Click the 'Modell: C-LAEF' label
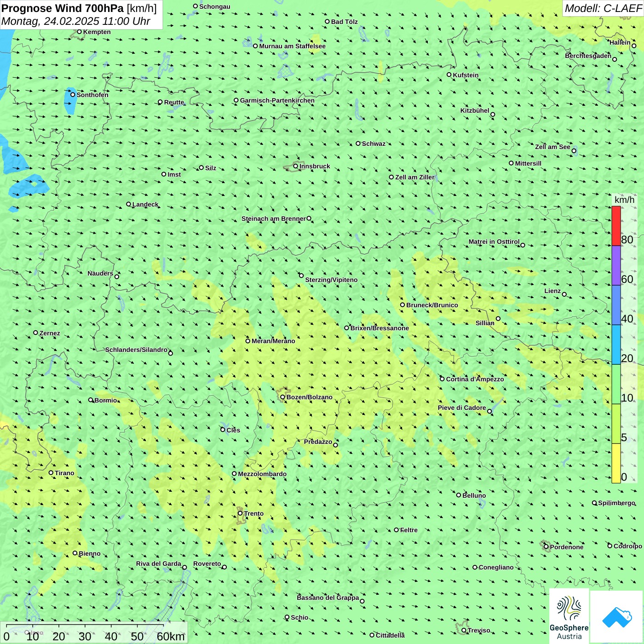 point(603,8)
